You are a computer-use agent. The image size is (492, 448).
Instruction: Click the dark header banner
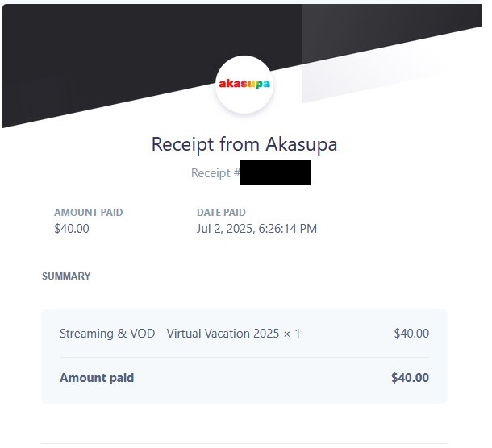tap(97, 48)
